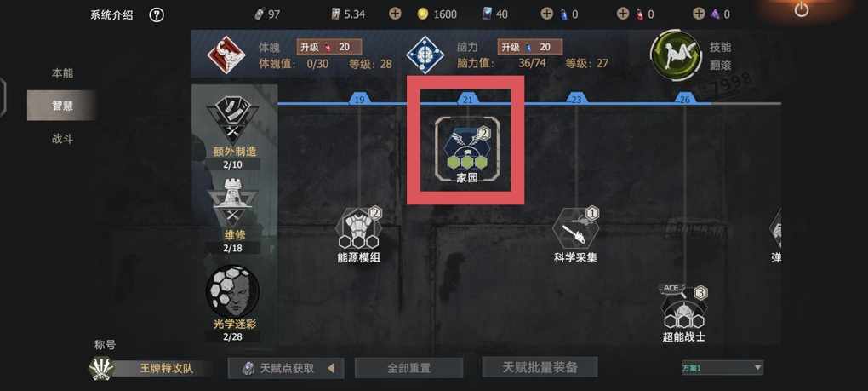The image size is (868, 391).
Task: Click level 23 marker on progress line
Action: click(x=576, y=99)
